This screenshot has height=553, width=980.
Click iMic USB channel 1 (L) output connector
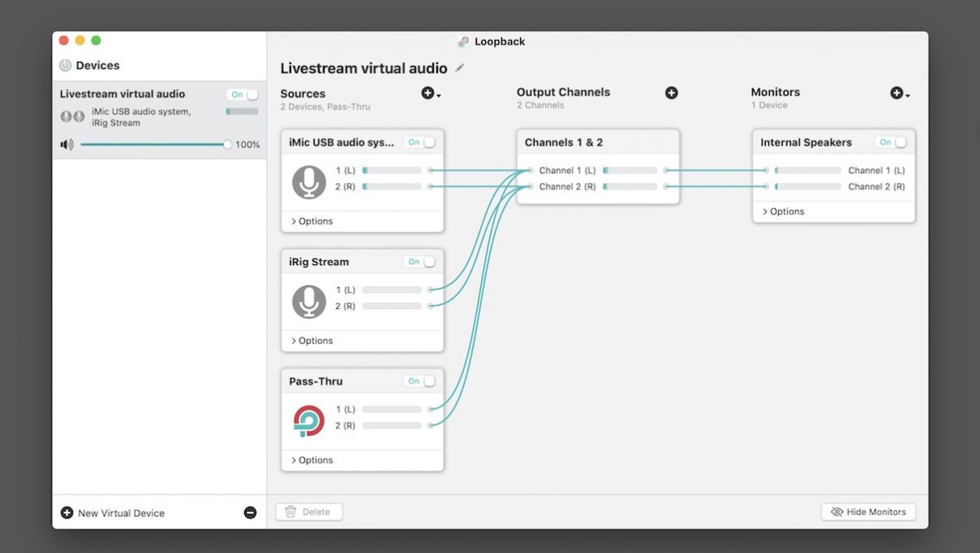click(x=430, y=171)
